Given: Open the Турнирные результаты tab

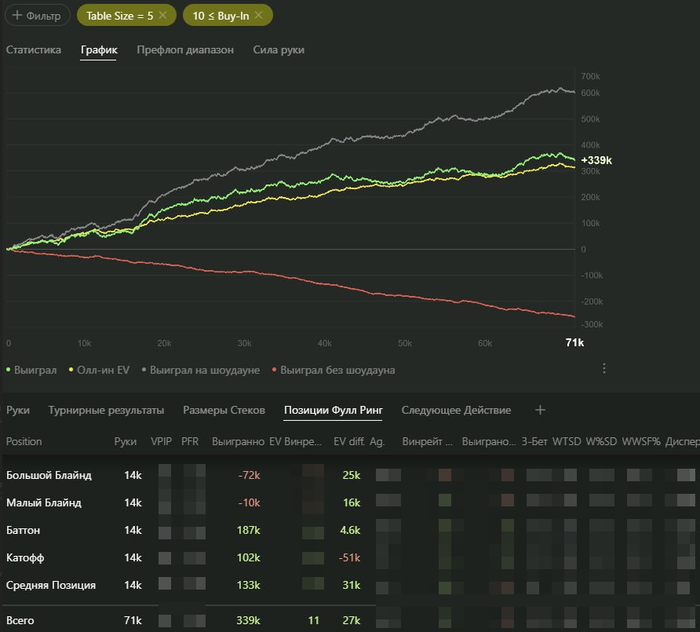Looking at the screenshot, I should [106, 410].
